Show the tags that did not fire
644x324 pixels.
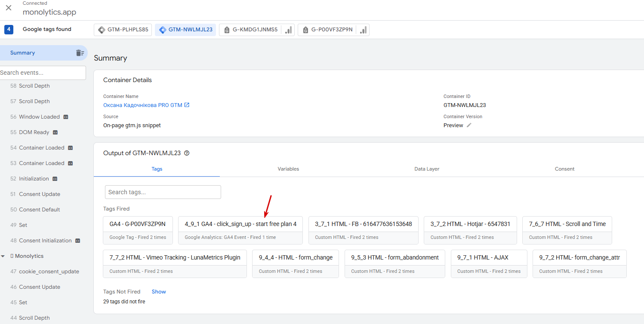point(159,292)
